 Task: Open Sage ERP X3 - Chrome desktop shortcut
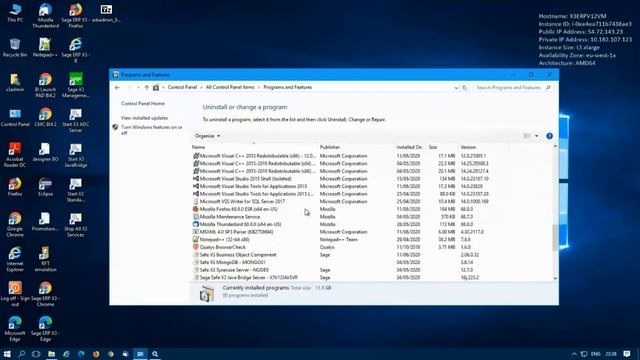click(45, 294)
